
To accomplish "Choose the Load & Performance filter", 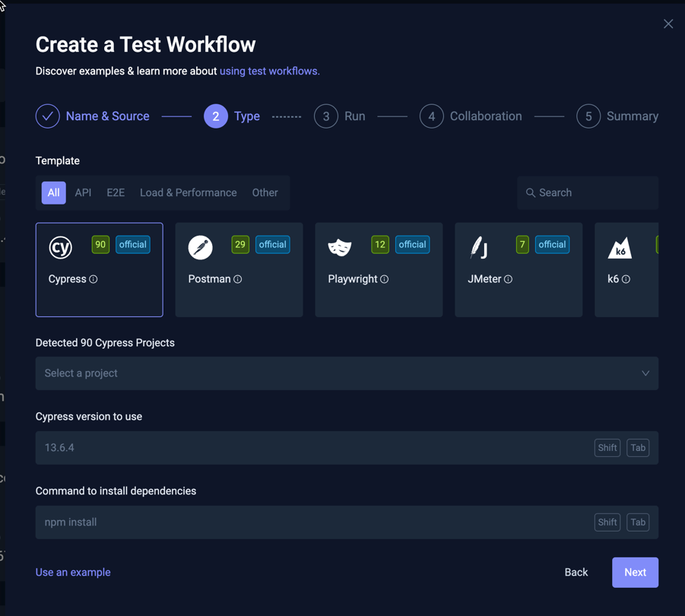I will pos(188,192).
